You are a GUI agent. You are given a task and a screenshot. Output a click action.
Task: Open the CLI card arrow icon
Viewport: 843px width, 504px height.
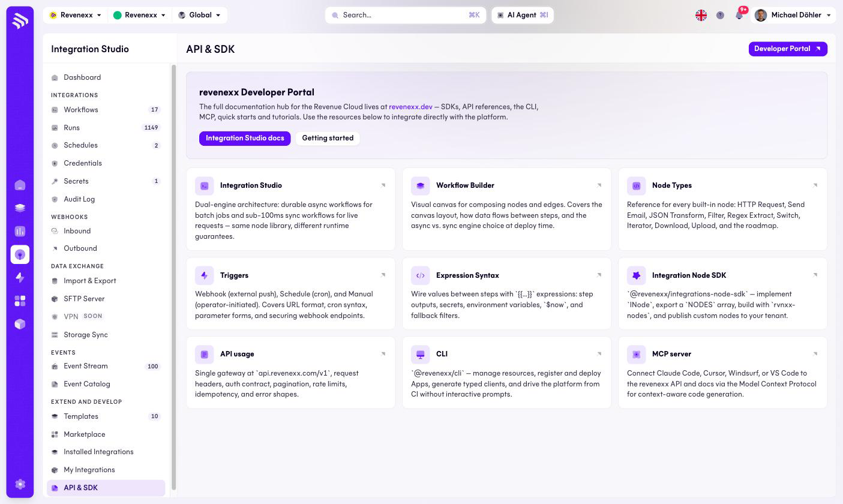click(599, 354)
